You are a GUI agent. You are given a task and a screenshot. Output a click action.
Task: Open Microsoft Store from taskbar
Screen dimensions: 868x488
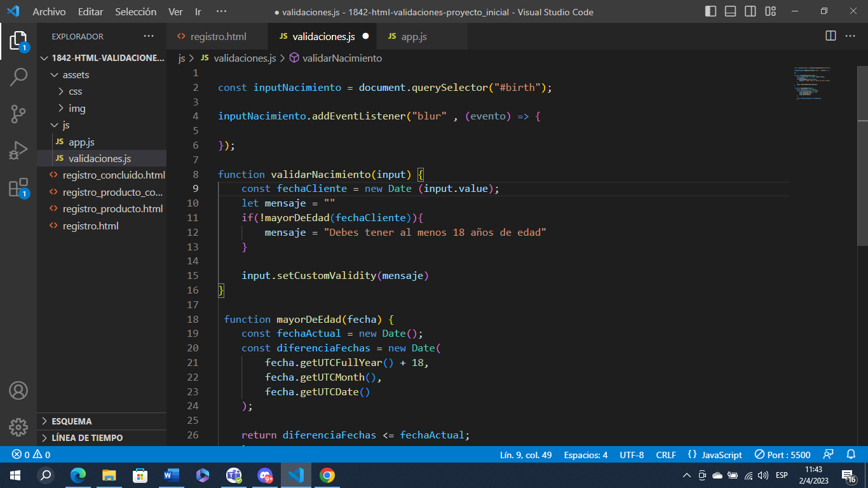[140, 475]
